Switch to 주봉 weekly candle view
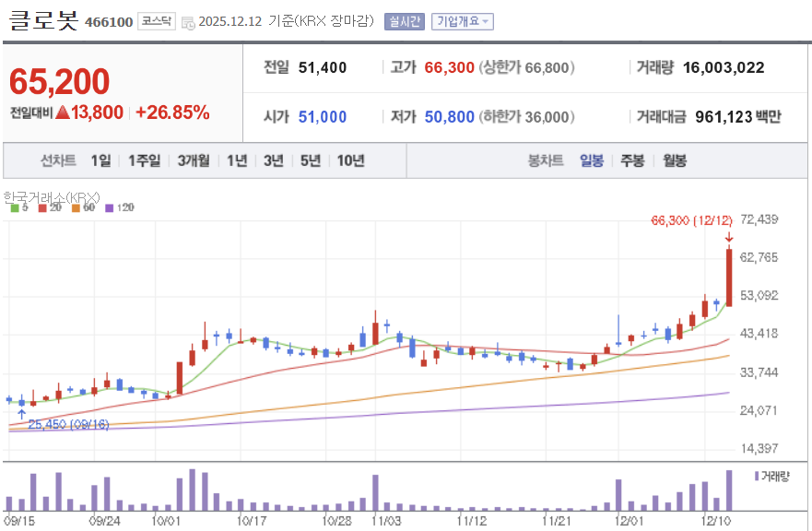Screen dimensions: 812x531 pyautogui.click(x=631, y=159)
